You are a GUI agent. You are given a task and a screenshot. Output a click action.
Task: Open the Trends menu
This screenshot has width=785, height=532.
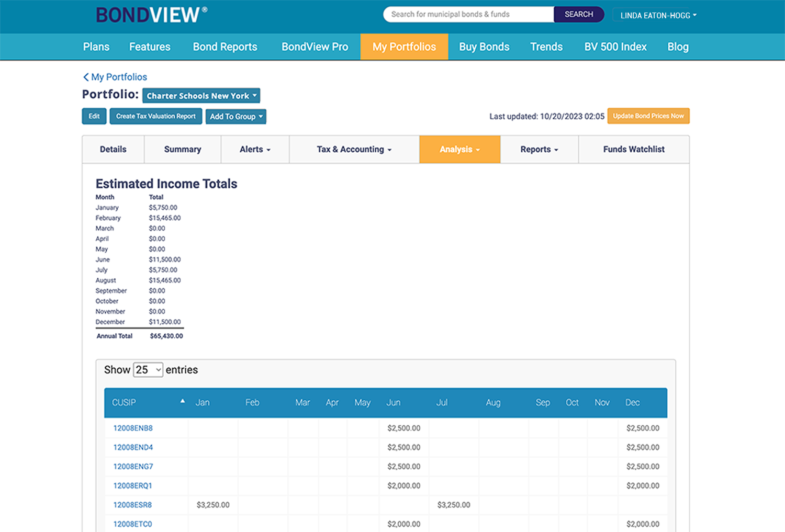pos(546,47)
